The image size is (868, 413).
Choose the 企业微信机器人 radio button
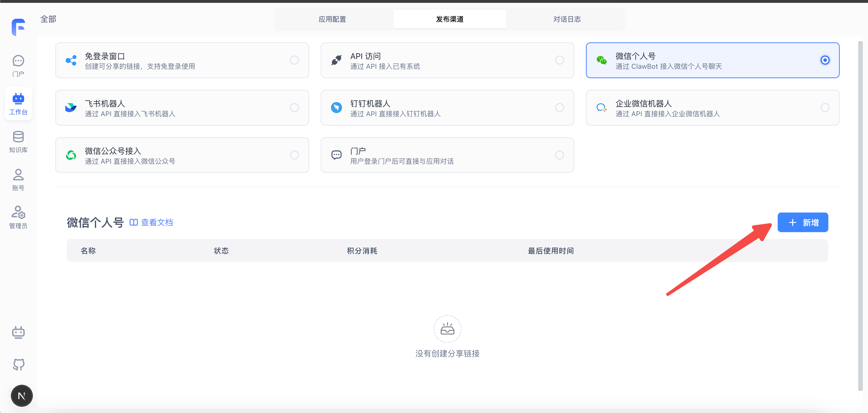[825, 108]
